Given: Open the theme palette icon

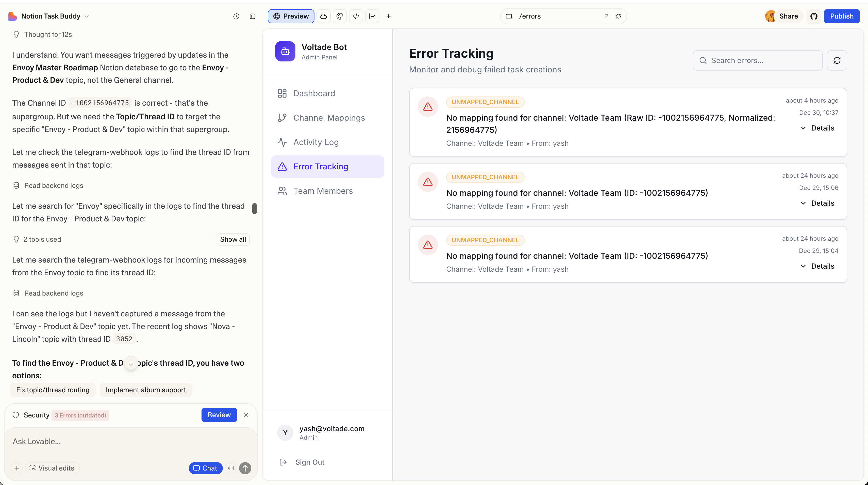Looking at the screenshot, I should coord(340,16).
